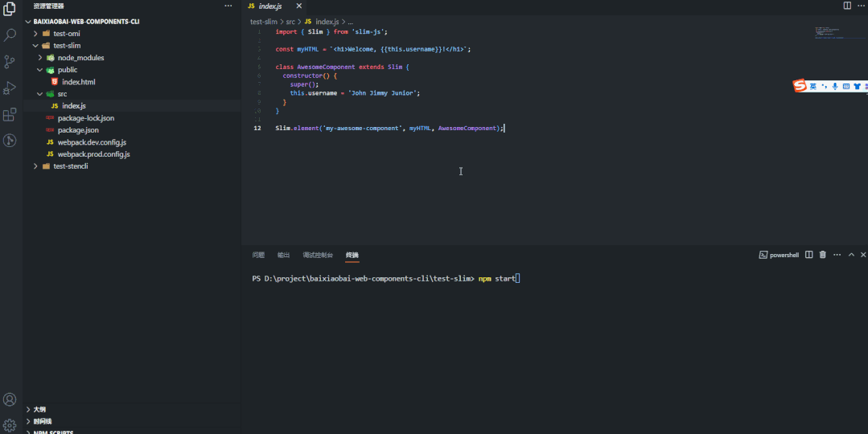
Task: Switch to the 终端 terminal tab
Action: 352,255
